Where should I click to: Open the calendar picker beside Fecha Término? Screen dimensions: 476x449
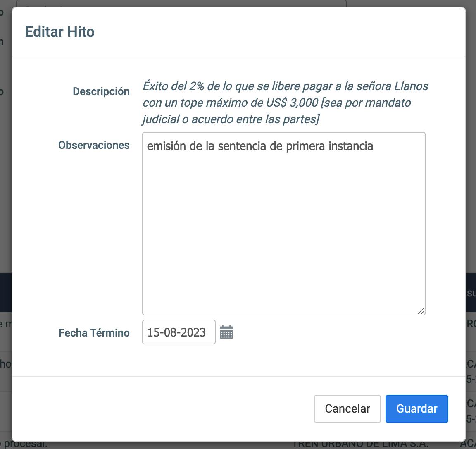coord(226,332)
